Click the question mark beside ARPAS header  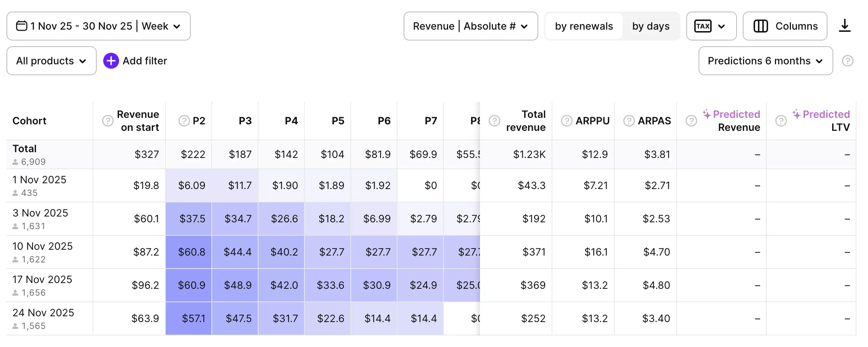[628, 121]
